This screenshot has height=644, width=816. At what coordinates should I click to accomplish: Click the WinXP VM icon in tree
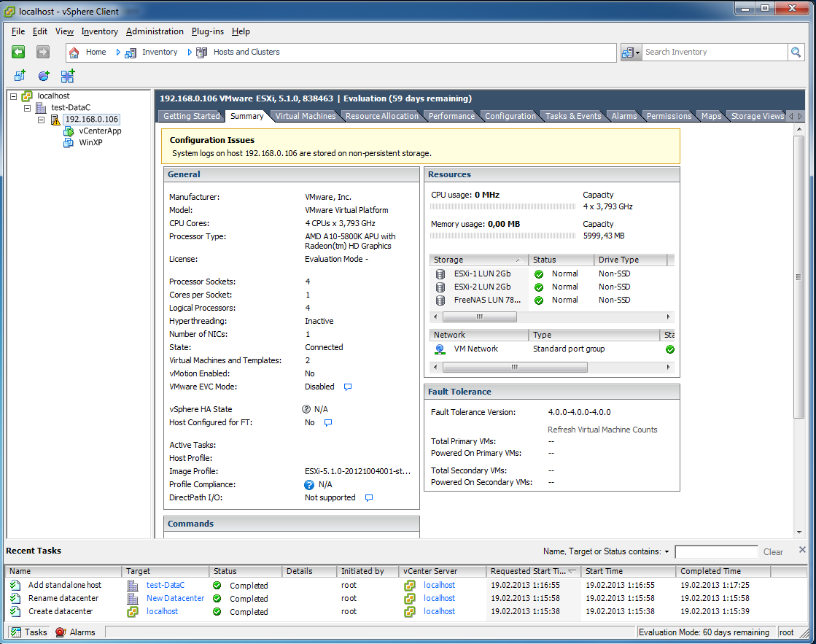pyautogui.click(x=69, y=143)
